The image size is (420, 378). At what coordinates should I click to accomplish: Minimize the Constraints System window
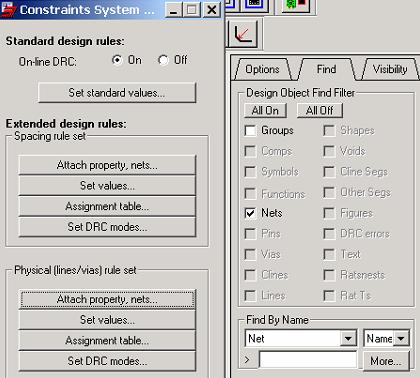point(173,10)
